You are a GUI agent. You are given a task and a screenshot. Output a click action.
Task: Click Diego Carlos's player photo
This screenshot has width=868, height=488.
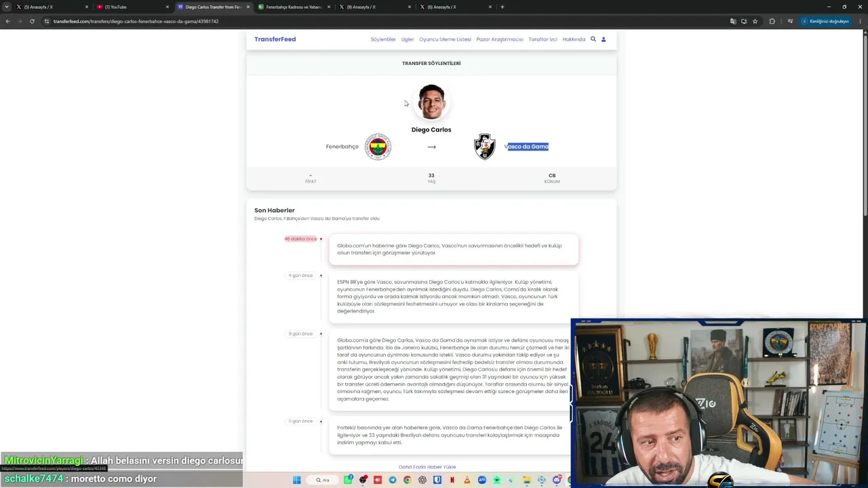[x=431, y=102]
